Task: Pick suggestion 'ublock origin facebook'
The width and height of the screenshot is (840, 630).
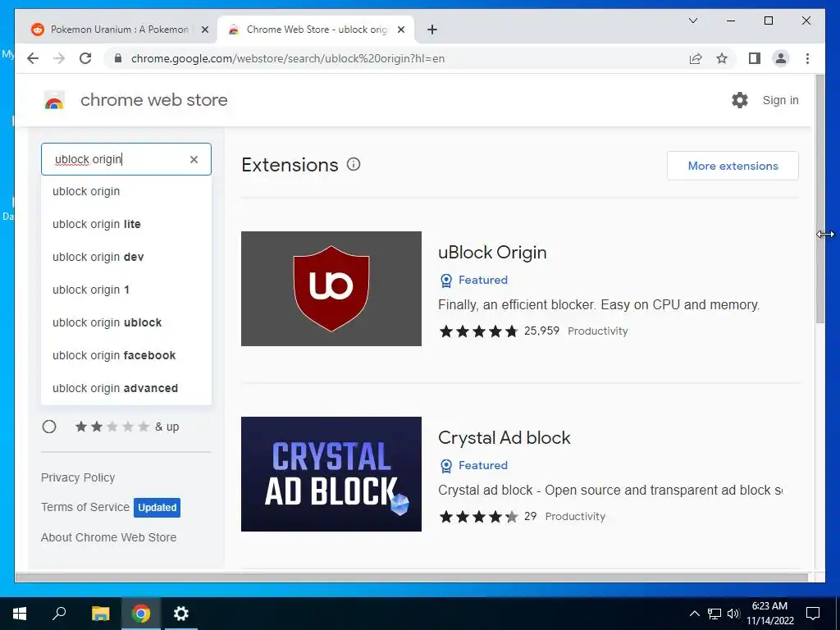Action: pyautogui.click(x=126, y=355)
